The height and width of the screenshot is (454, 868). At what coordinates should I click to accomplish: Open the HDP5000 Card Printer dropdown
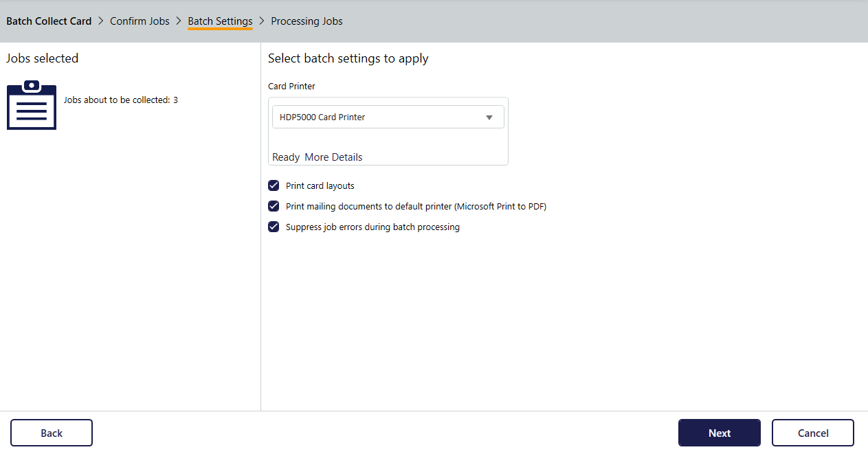[388, 117]
